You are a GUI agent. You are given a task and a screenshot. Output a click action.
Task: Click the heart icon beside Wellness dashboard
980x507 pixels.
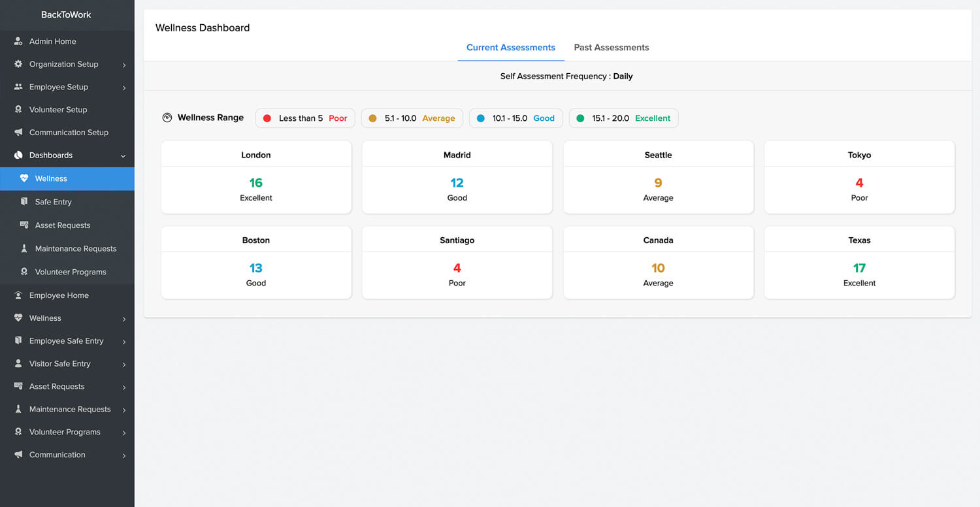tap(24, 178)
